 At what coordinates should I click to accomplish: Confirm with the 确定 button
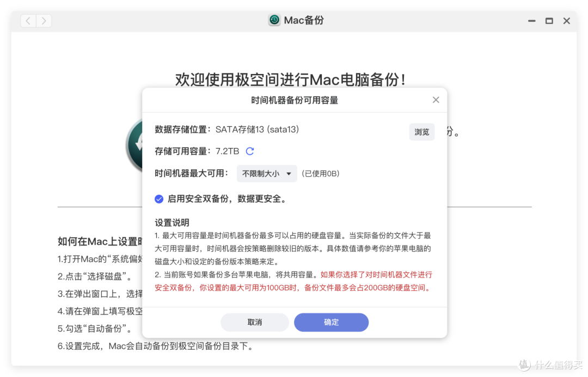tap(331, 322)
